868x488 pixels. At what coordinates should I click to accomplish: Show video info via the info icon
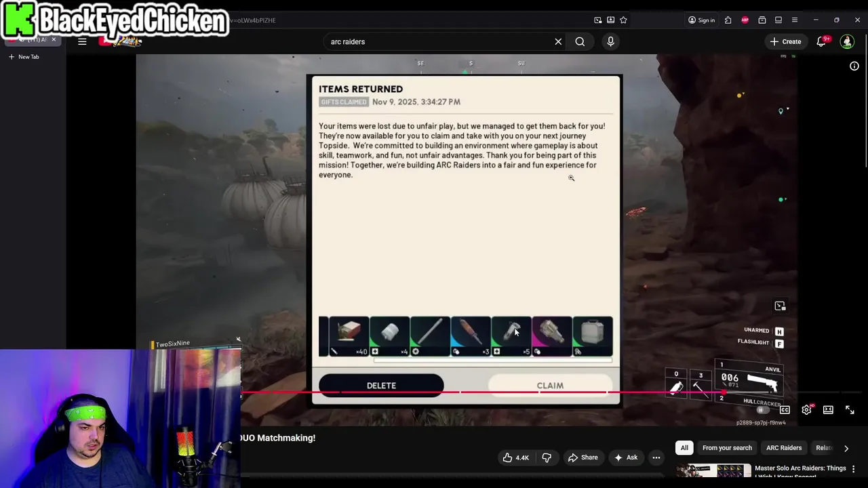tap(854, 66)
